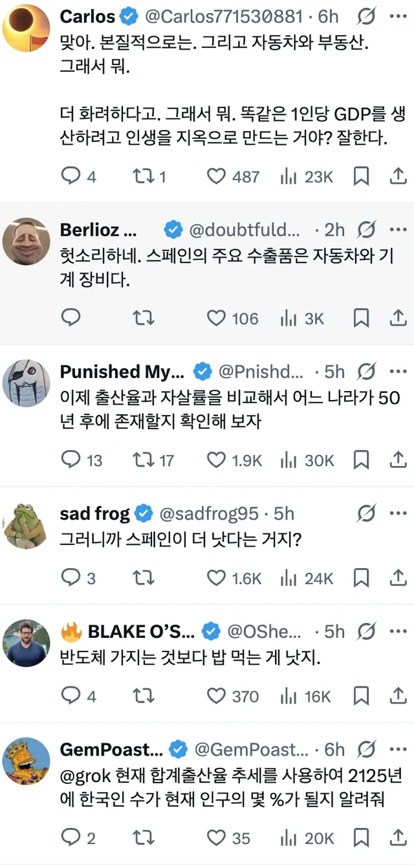Open more options on Berlioz's post
The height and width of the screenshot is (868, 414).
[398, 229]
